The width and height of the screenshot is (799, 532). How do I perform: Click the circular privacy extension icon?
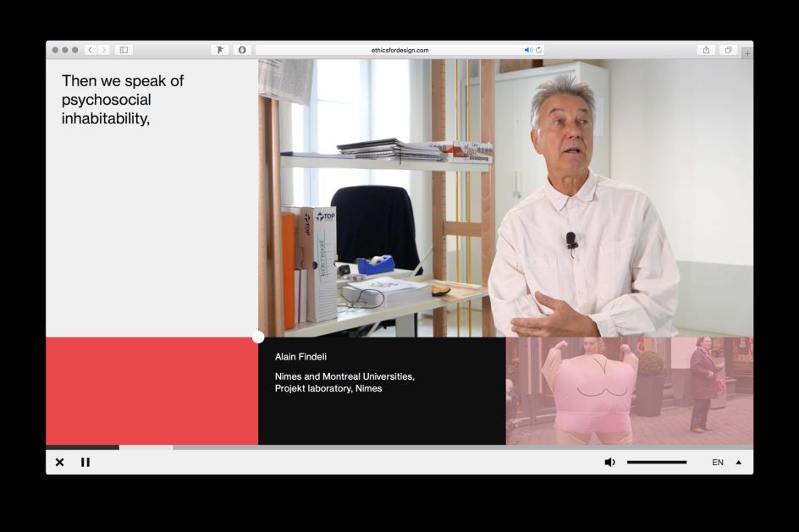pos(242,50)
